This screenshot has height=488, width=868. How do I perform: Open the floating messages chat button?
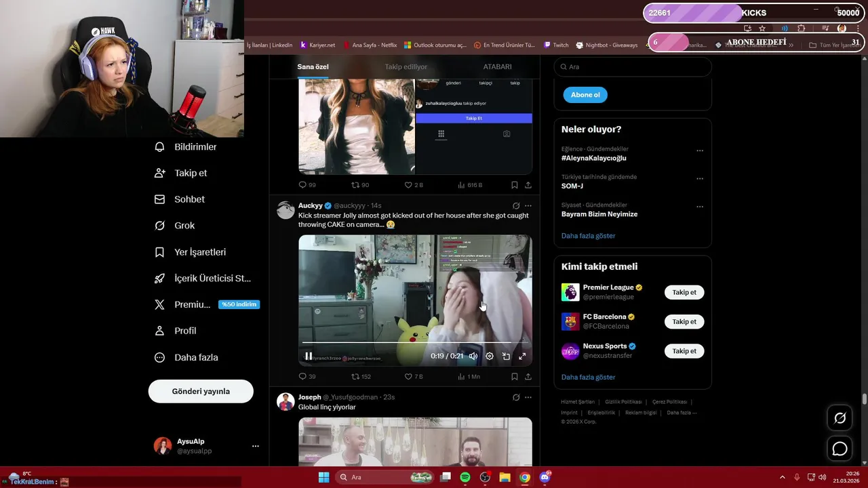coord(840,449)
